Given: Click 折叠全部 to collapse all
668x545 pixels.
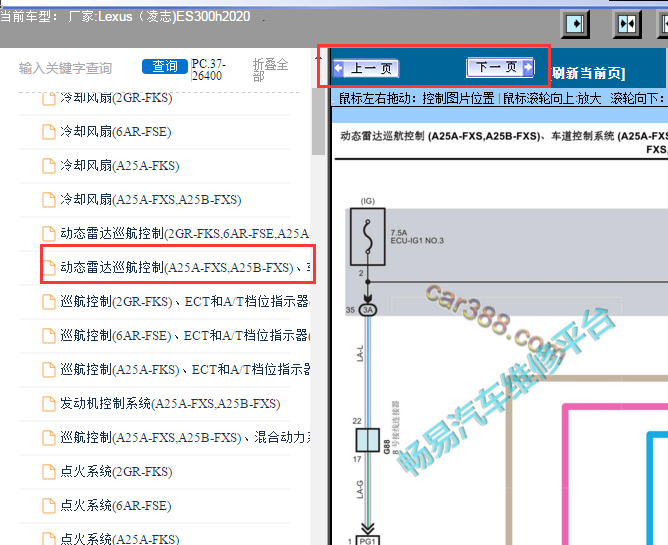Looking at the screenshot, I should (270, 69).
